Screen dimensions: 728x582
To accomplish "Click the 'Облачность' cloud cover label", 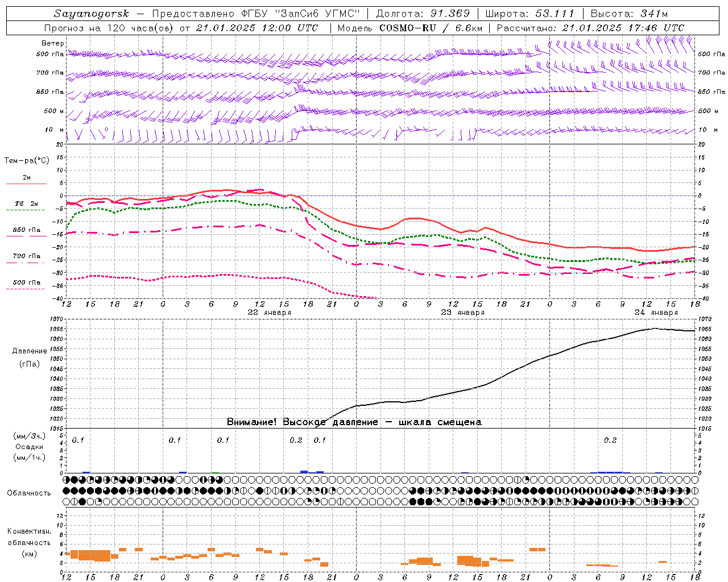I will [29, 493].
